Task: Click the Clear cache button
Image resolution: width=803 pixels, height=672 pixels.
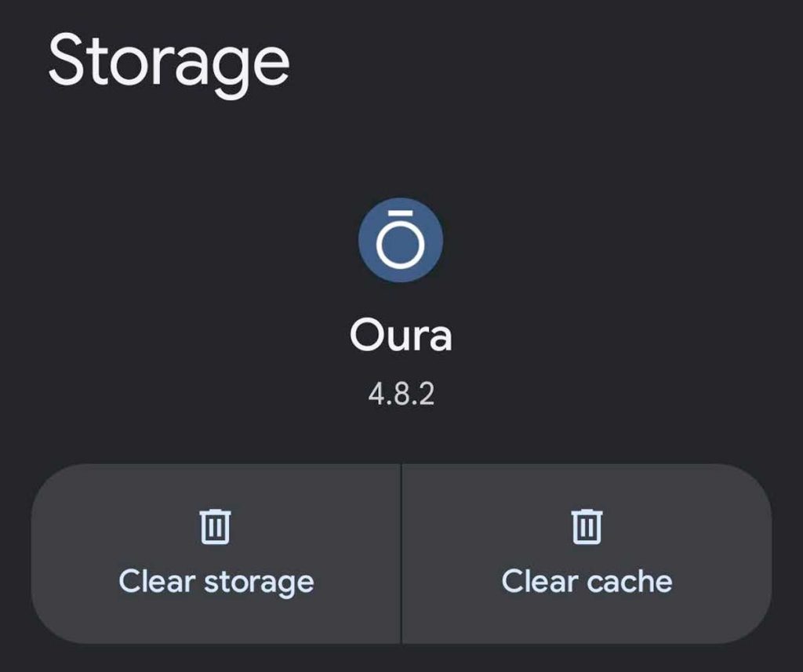Action: tap(587, 554)
